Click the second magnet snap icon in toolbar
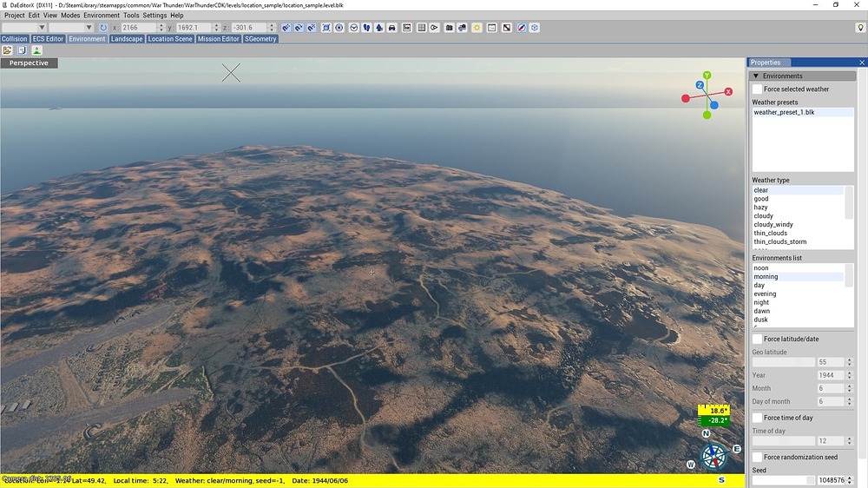Screen dimensions: 868x488 (299, 27)
